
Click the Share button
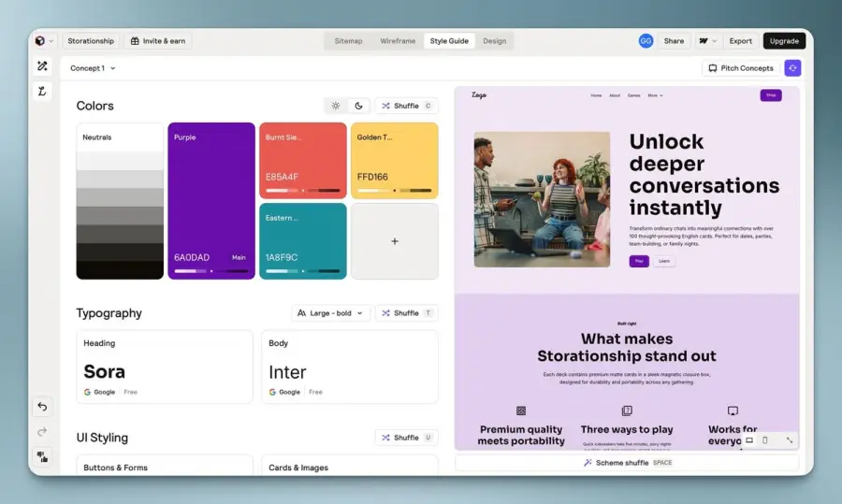674,41
